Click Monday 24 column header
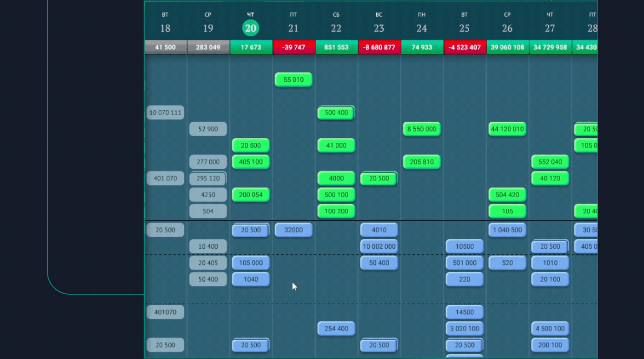This screenshot has width=644, height=359. click(x=421, y=24)
